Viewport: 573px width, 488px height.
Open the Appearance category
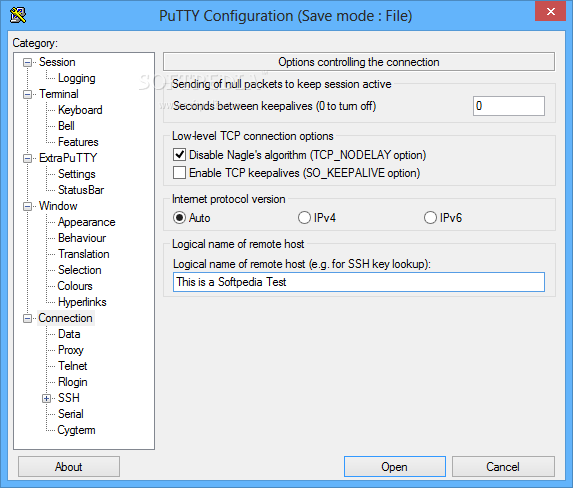point(87,222)
